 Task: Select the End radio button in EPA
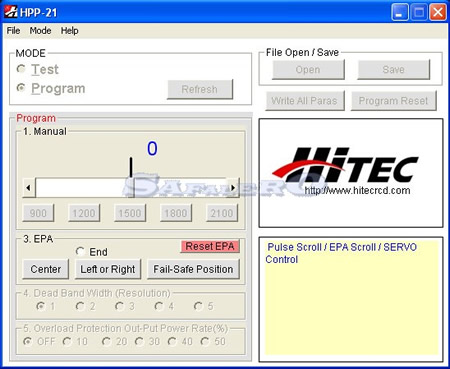(80, 251)
